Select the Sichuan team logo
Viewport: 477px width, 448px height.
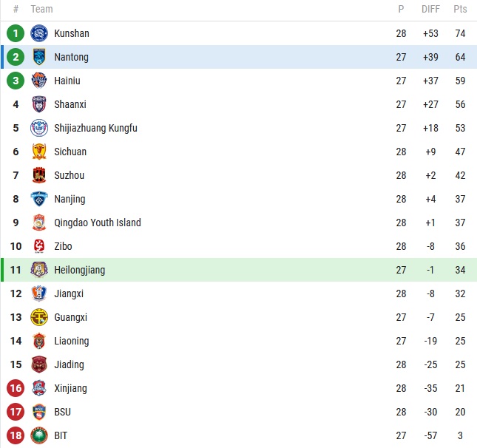click(39, 152)
